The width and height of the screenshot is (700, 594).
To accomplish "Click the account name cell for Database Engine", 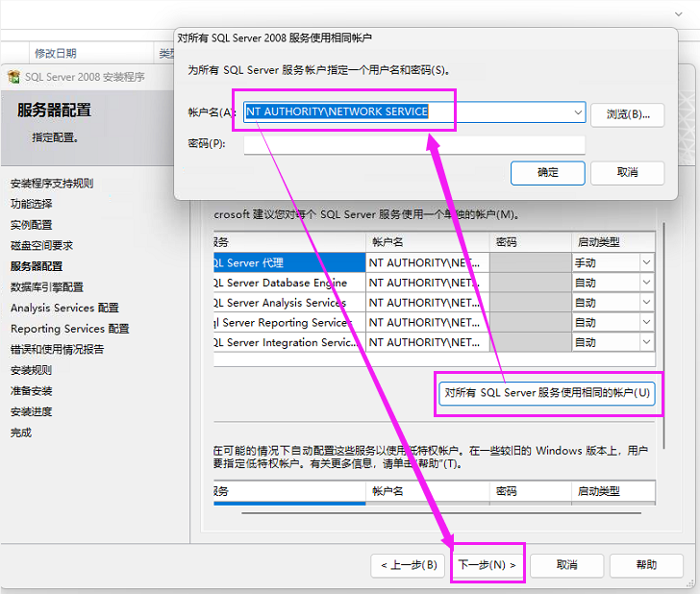I will pos(427,283).
